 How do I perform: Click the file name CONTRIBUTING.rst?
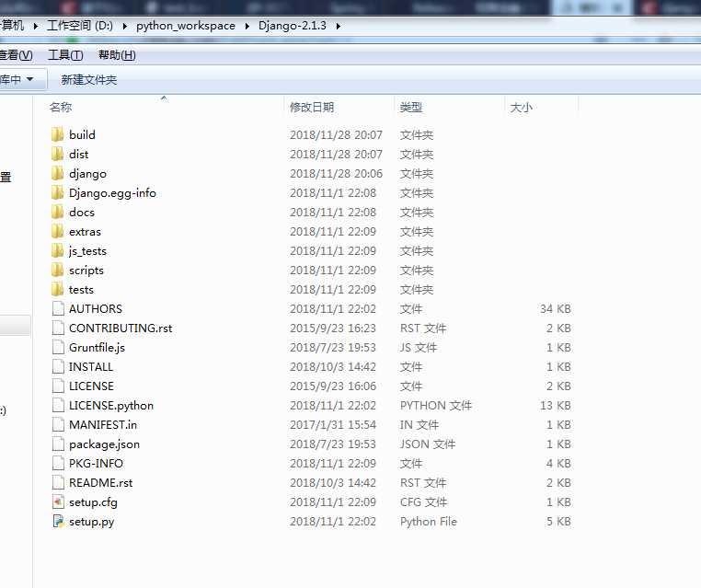[121, 329]
